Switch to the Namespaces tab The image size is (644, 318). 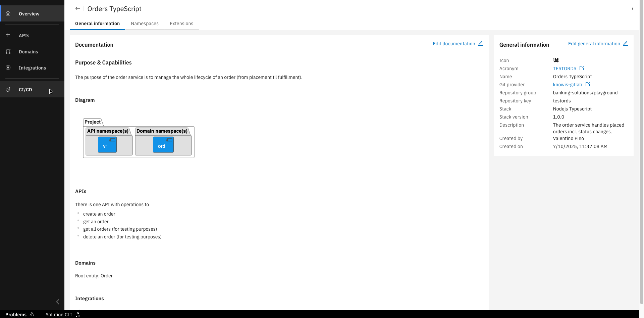[x=145, y=24]
